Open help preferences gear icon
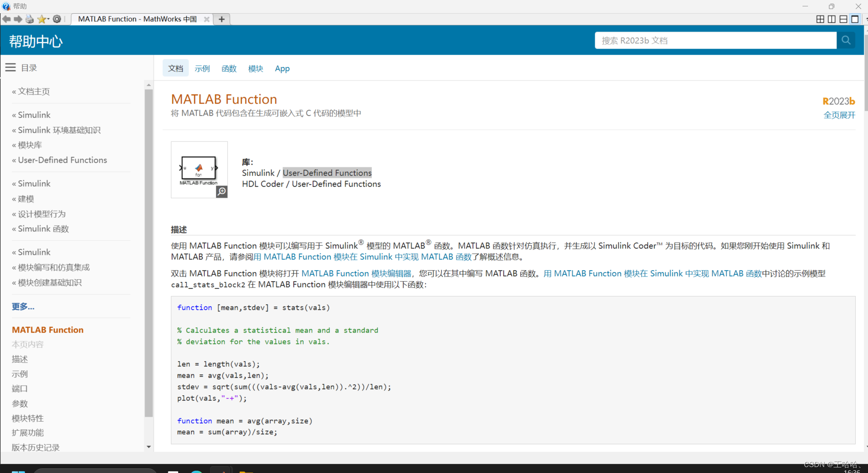This screenshot has height=473, width=868. 57,19
